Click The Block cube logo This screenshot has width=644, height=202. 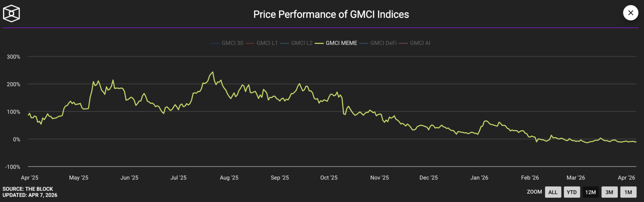click(11, 13)
